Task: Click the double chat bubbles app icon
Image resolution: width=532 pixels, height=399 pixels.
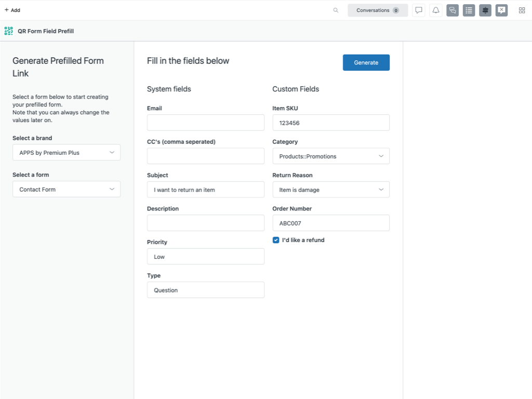Action: (453, 10)
